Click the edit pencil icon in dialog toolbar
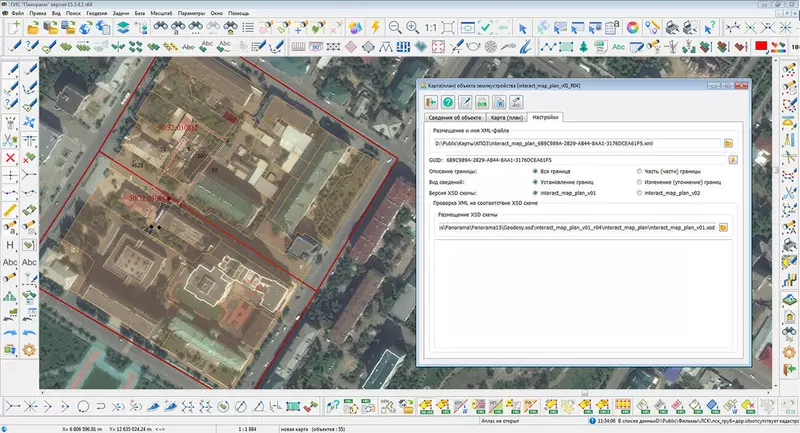The image size is (800, 433). [x=465, y=101]
